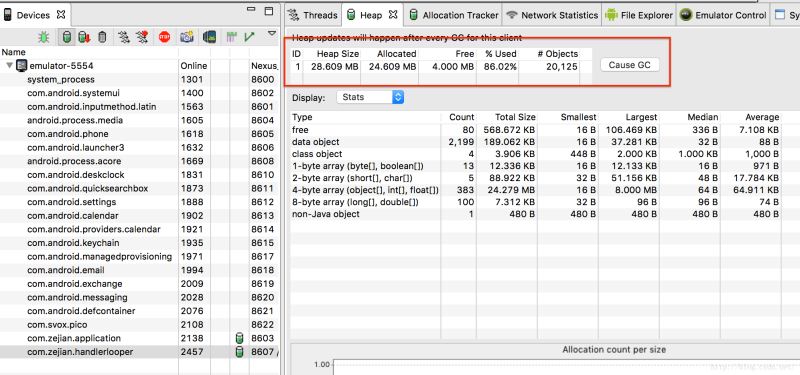The image size is (800, 375).
Task: Open the Emulator Control tab
Action: (x=723, y=15)
